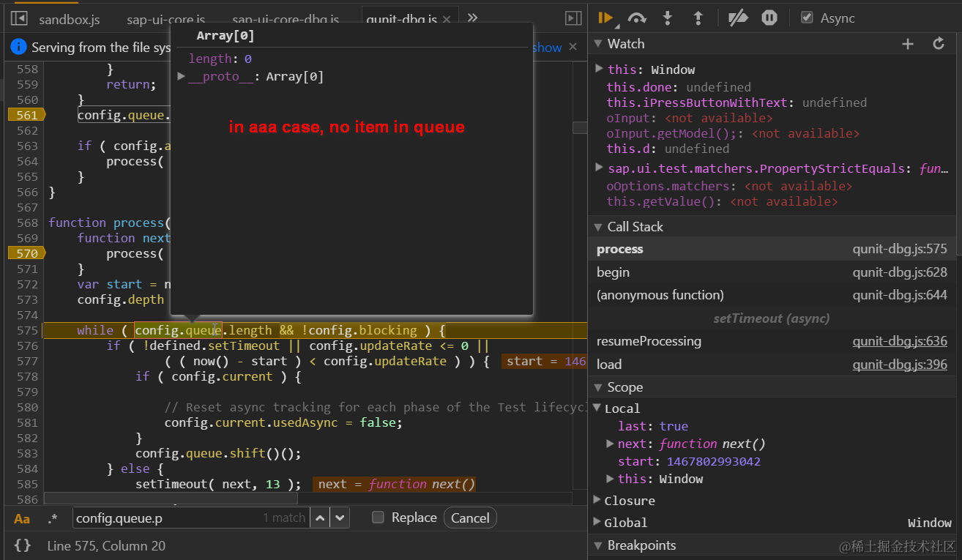Screen dimensions: 962x560
Task: Expand 'this: Window' in Watch
Action: [x=599, y=69]
